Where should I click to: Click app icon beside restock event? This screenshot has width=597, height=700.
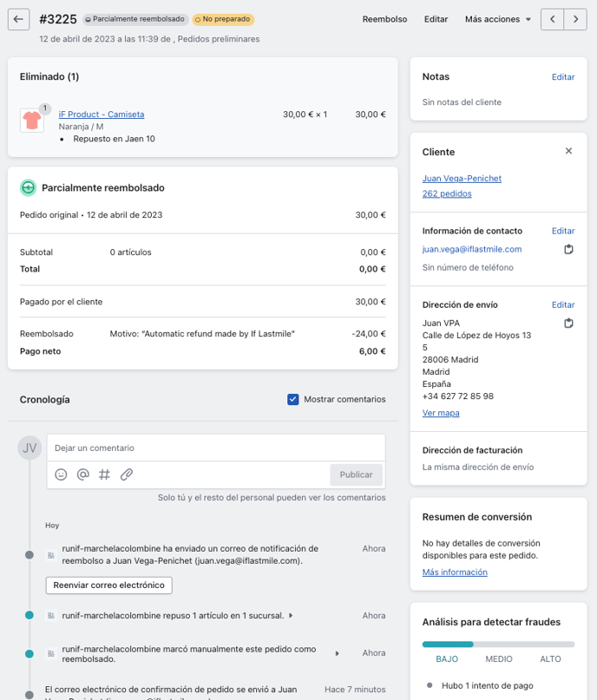[51, 616]
